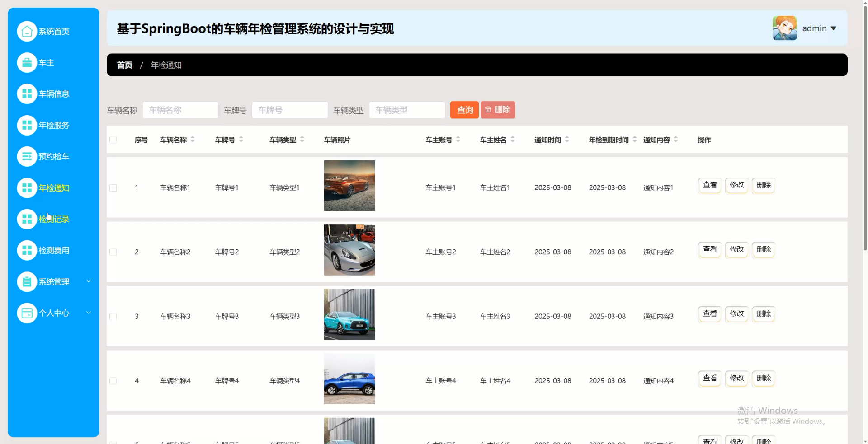Open the blue SUV photo in row 4

[349, 379]
